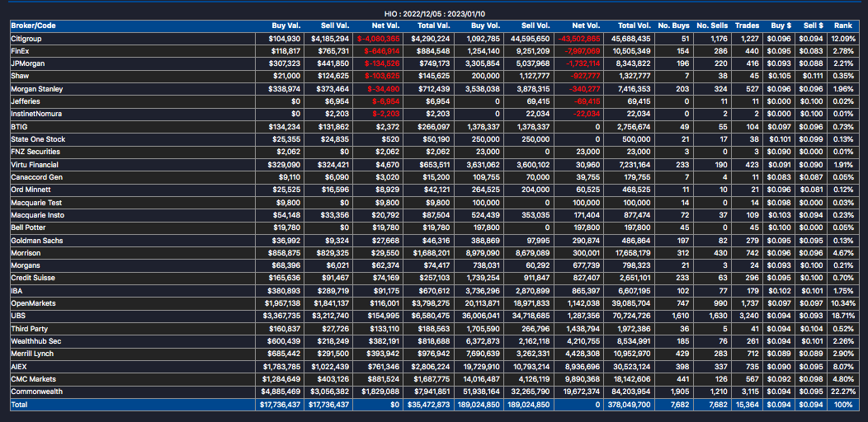Sort by the Broker/Code column header
The image size is (868, 422).
(33, 26)
